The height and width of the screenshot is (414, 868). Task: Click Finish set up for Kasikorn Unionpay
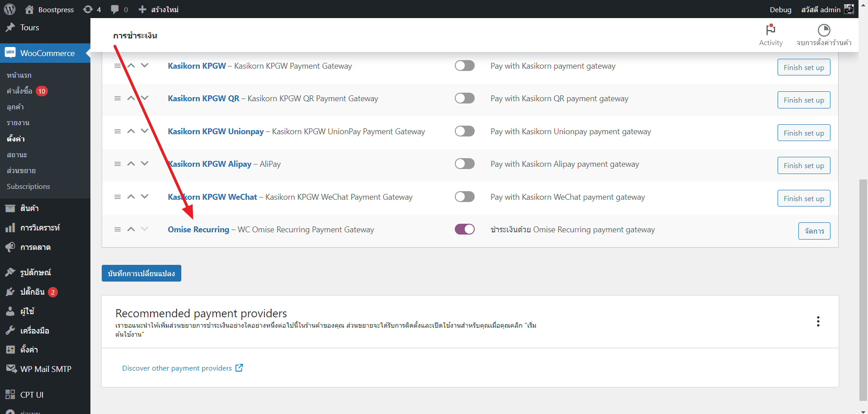803,133
